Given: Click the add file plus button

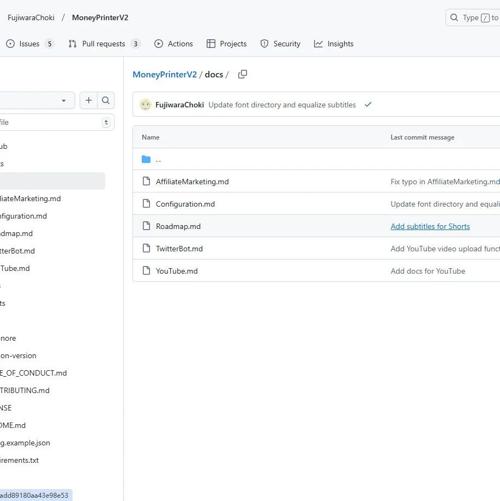Looking at the screenshot, I should point(89,100).
